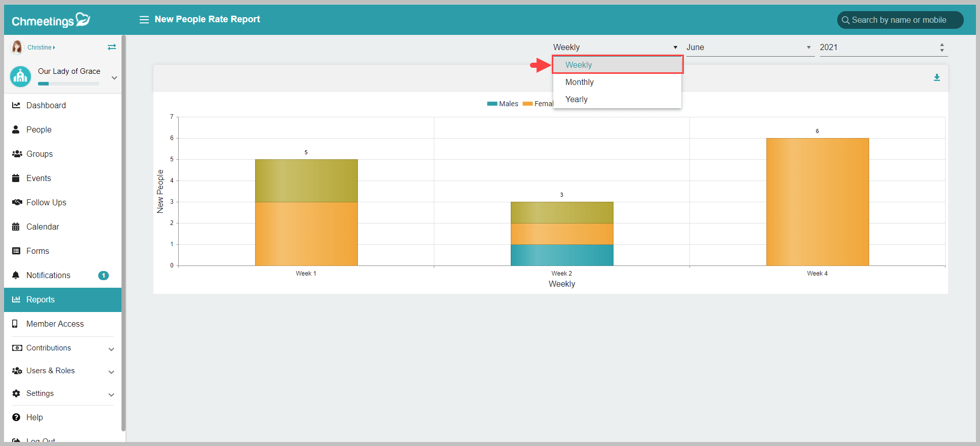Open the Forms page

coord(37,251)
